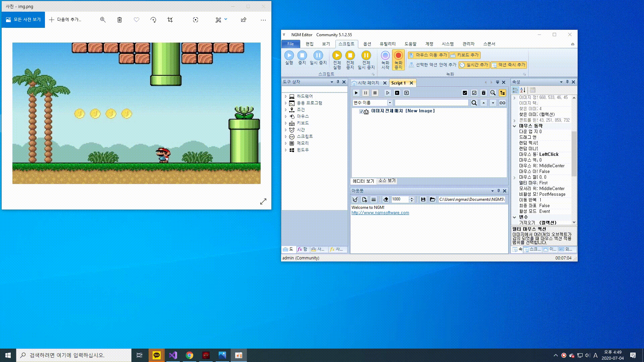This screenshot has height=362, width=644.
Task: Click the 1000 line count stepper
Action: click(x=412, y=199)
